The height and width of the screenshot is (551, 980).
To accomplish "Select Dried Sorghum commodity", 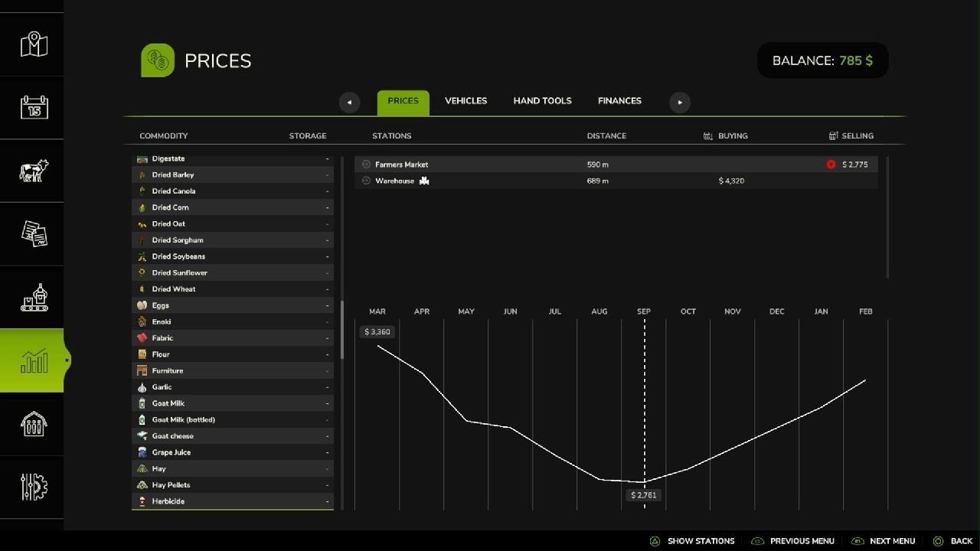I will (x=233, y=240).
